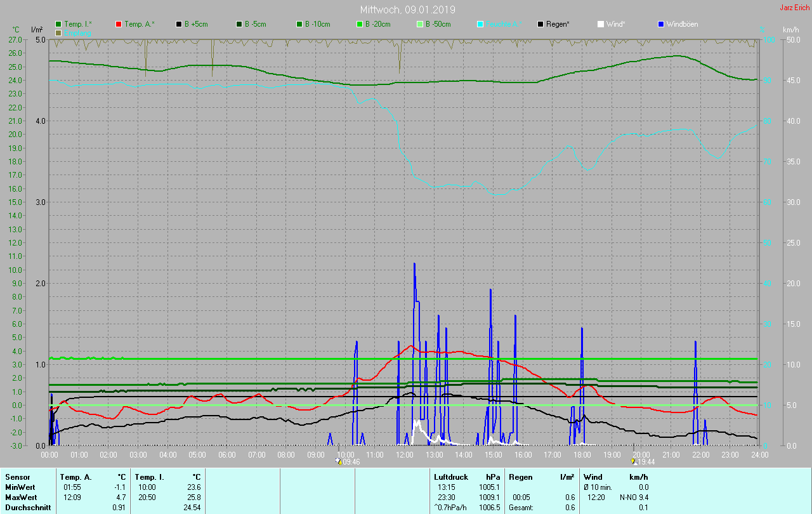Click the black B +5cm legend square
This screenshot has width=812, height=514.
[180, 24]
